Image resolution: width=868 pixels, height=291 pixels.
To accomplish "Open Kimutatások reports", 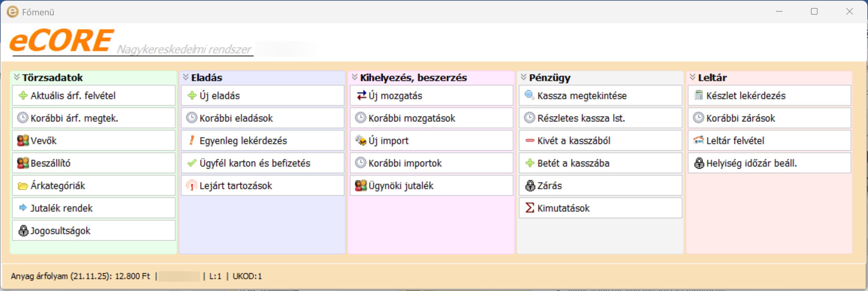I will click(x=600, y=208).
